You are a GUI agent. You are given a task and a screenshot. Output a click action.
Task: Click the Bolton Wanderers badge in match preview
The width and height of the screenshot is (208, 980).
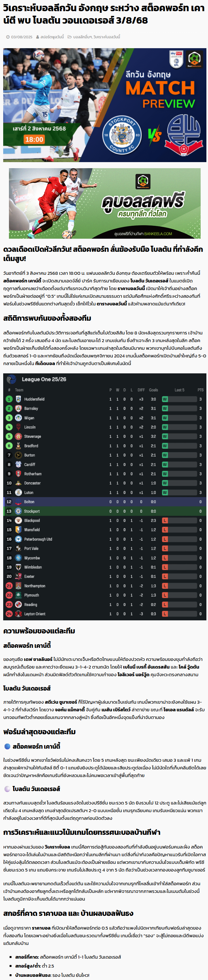coord(184,135)
